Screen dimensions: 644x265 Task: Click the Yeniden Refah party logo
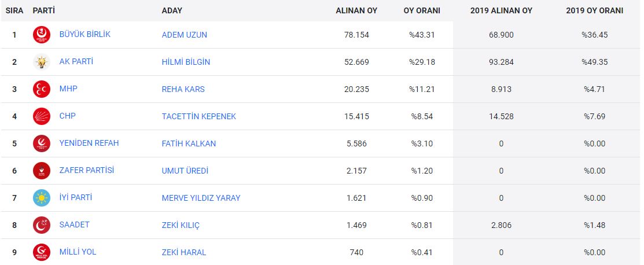coord(42,143)
